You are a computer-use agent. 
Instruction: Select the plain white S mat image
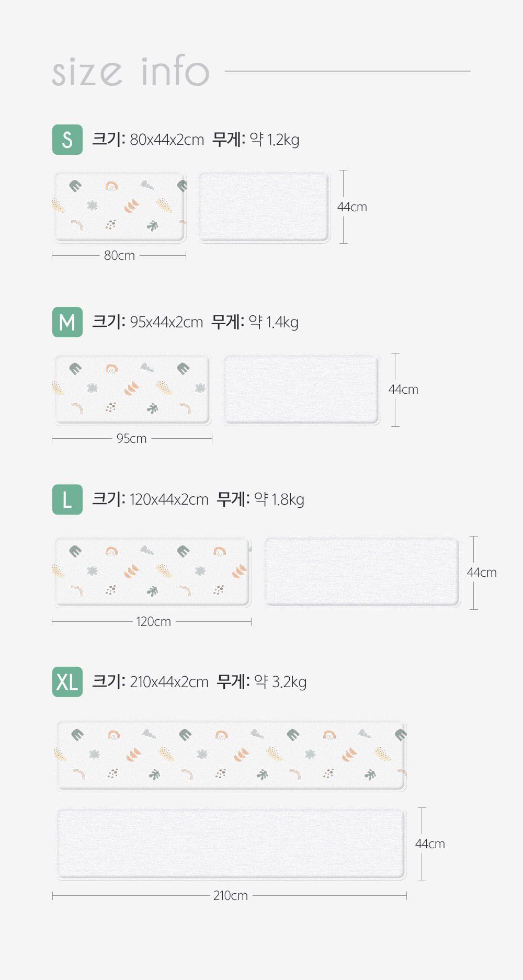pos(264,207)
